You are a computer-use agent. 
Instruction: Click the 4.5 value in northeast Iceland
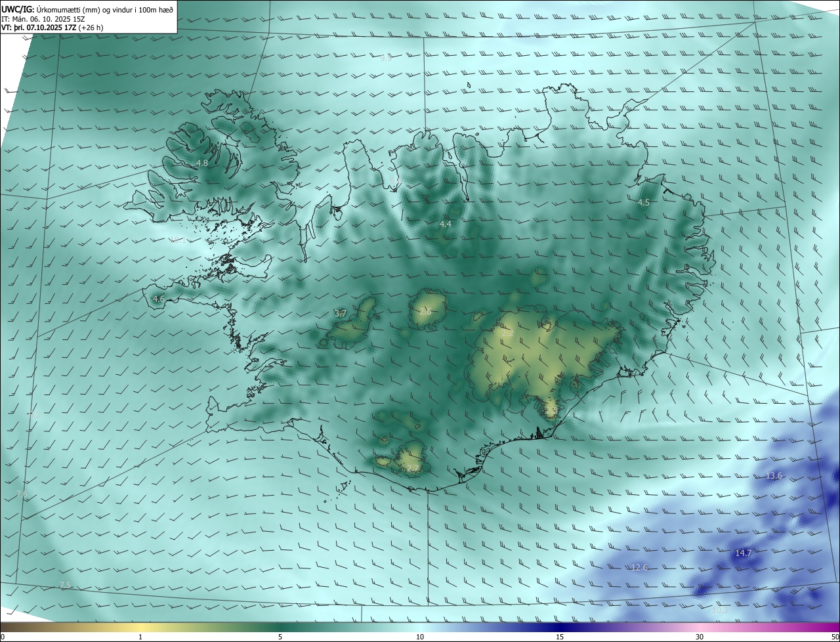[x=643, y=203]
